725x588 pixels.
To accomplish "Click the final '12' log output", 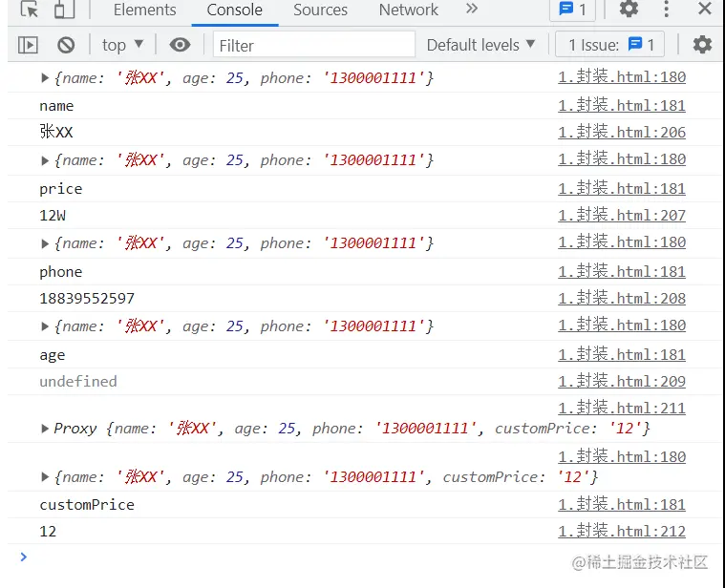I will click(x=48, y=531).
